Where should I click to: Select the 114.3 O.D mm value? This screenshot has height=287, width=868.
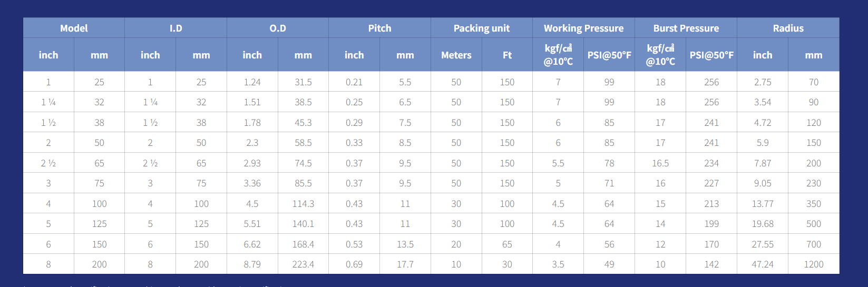[x=303, y=204]
